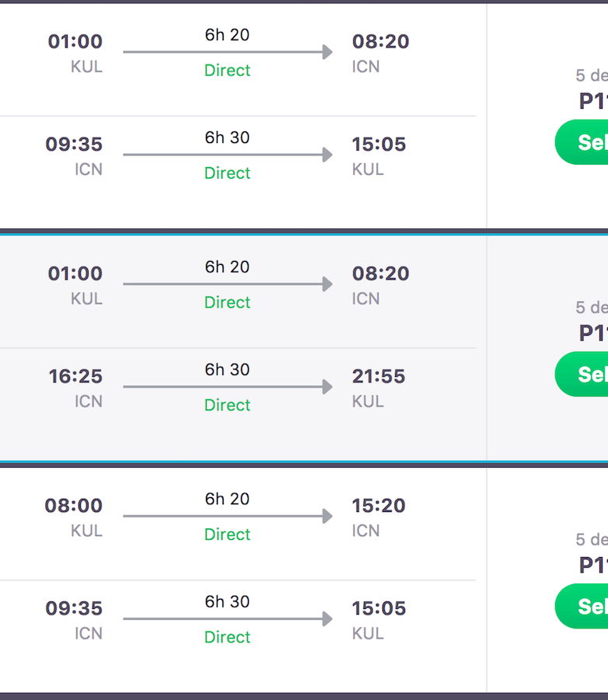Click the 6h 20 duration on the 08:00 flight
This screenshot has height=700, width=608.
point(227,499)
